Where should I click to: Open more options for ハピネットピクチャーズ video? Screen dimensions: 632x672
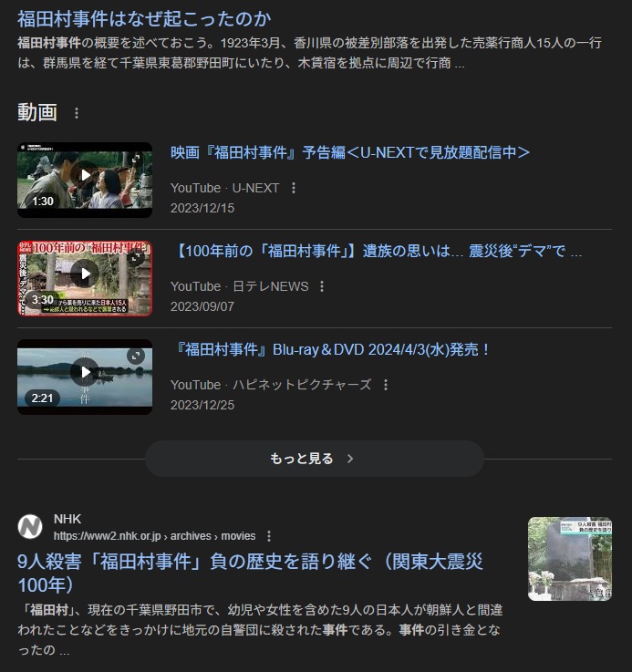(x=386, y=385)
